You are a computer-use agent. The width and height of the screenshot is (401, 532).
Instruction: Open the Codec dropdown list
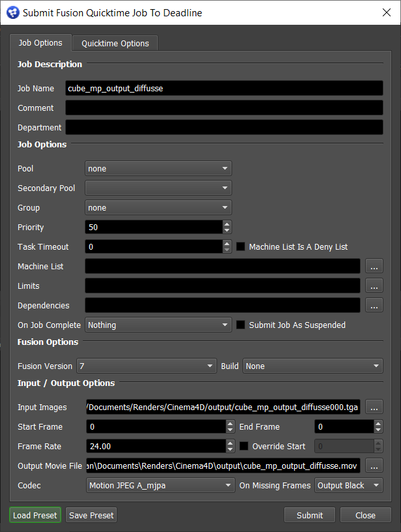[x=160, y=485]
